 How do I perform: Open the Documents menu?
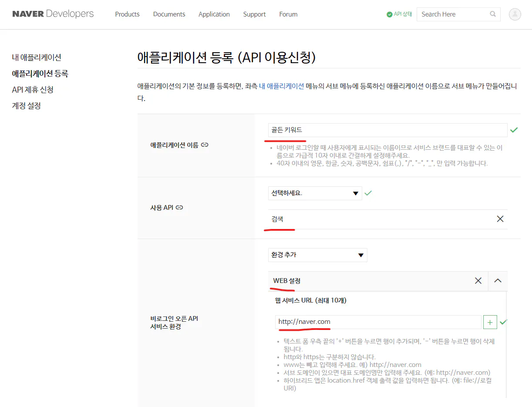click(169, 14)
